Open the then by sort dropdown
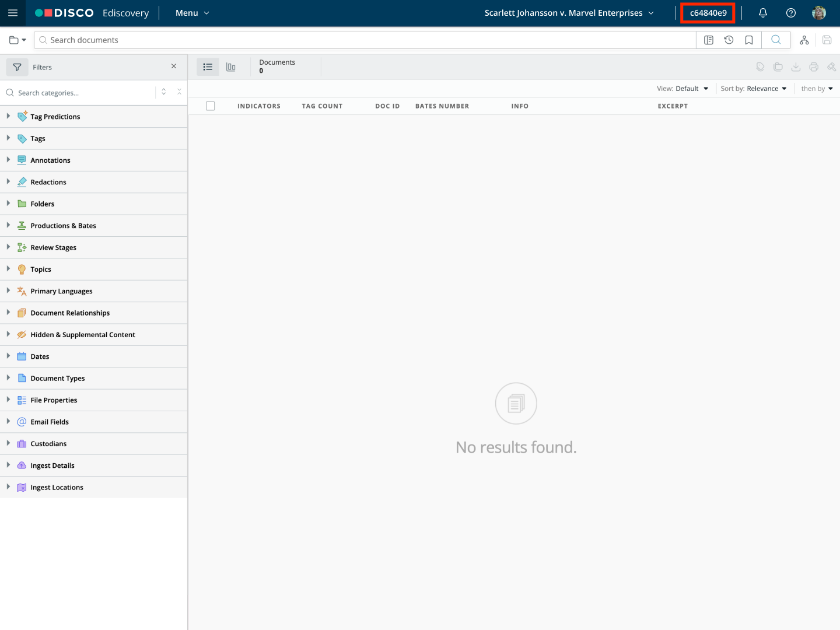Screen dimensions: 840x630 (x=817, y=89)
